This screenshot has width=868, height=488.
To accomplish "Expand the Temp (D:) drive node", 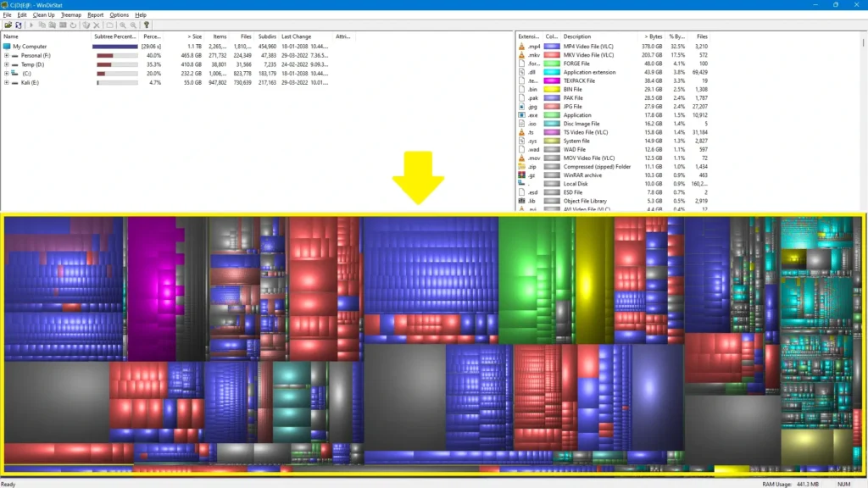I will click(6, 64).
